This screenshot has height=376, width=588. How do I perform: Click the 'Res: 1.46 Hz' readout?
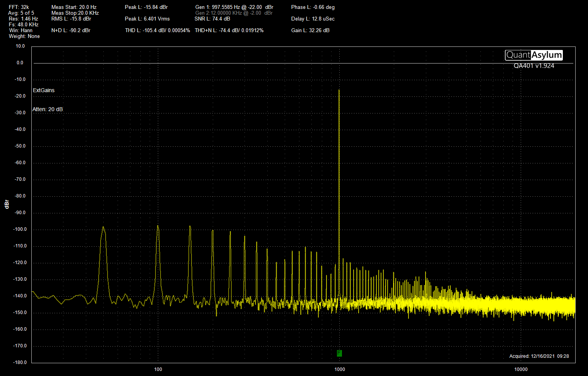click(24, 19)
